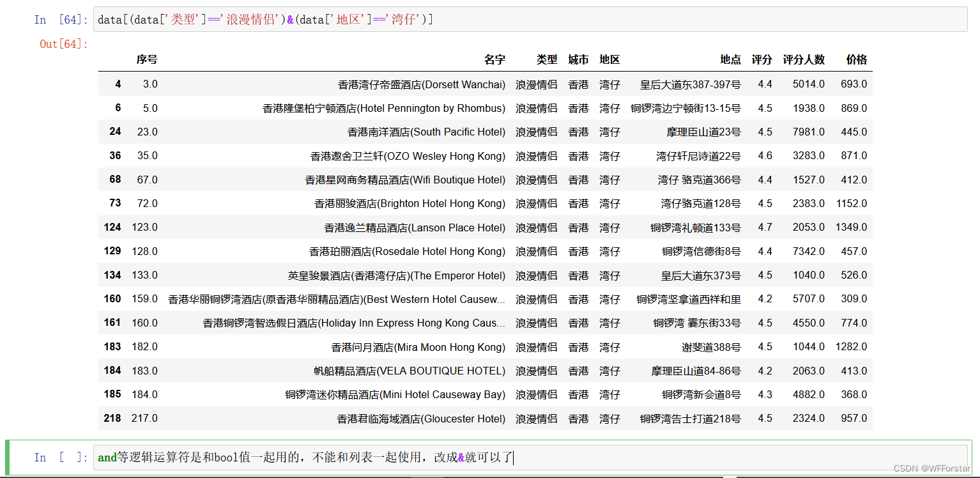This screenshot has width=980, height=478.
Task: Click address 皇后大道东373号
Action: pyautogui.click(x=701, y=275)
